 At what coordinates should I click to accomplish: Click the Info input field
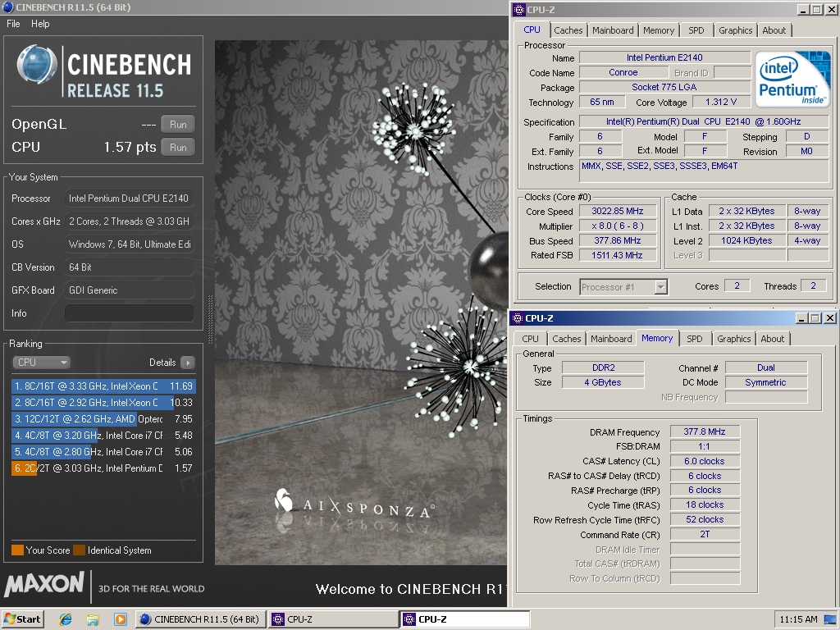129,313
